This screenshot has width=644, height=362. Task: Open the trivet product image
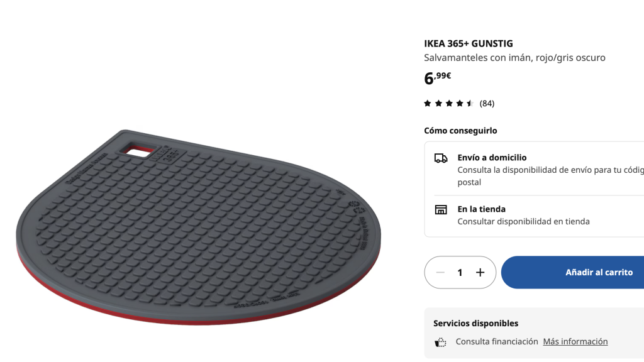coord(198,227)
